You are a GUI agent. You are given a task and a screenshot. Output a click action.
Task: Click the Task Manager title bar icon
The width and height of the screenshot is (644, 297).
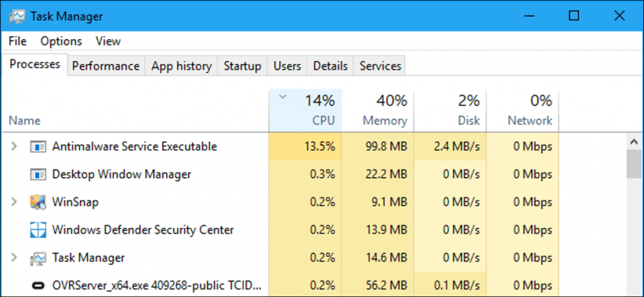click(x=18, y=16)
